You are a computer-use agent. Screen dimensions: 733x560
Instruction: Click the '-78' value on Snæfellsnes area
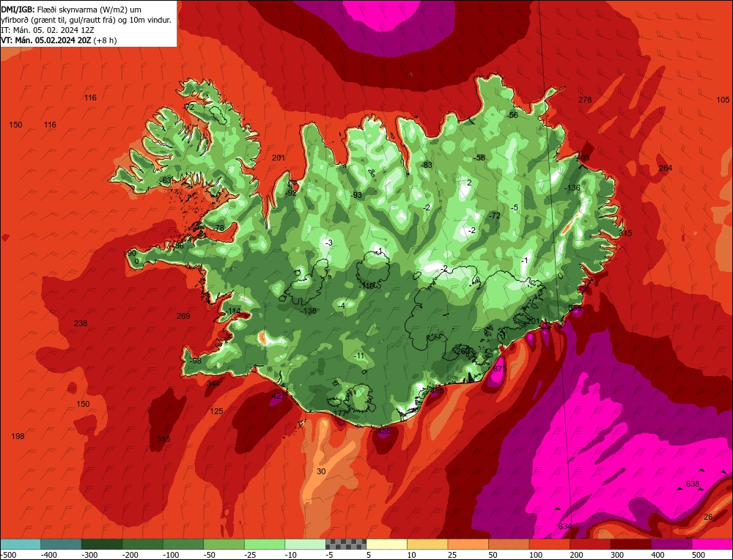point(218,228)
